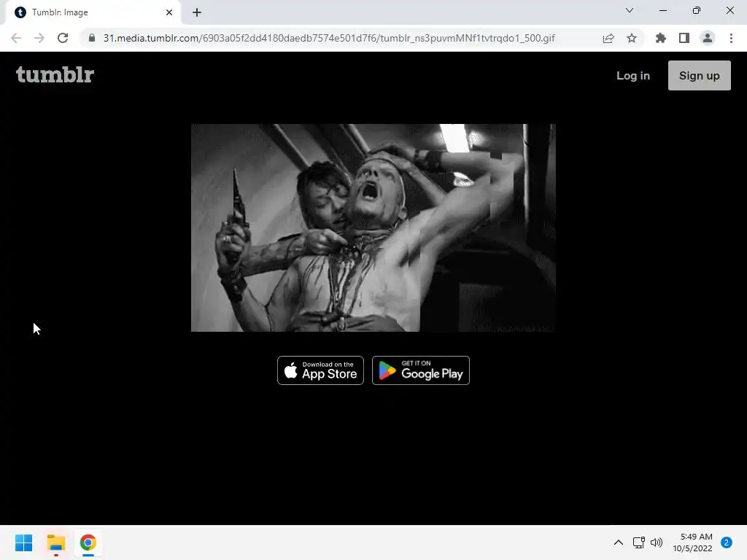Open File Explorer from the taskbar
This screenshot has height=560, width=747.
(x=56, y=542)
